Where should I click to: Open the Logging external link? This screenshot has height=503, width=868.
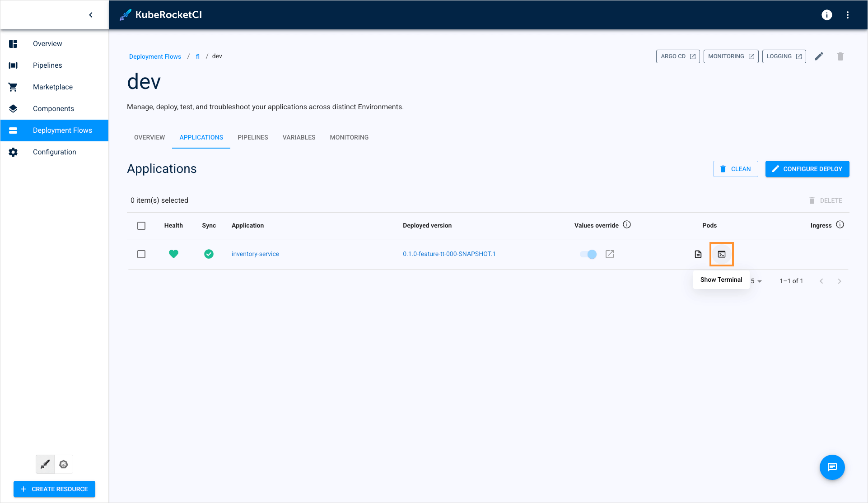pos(784,56)
